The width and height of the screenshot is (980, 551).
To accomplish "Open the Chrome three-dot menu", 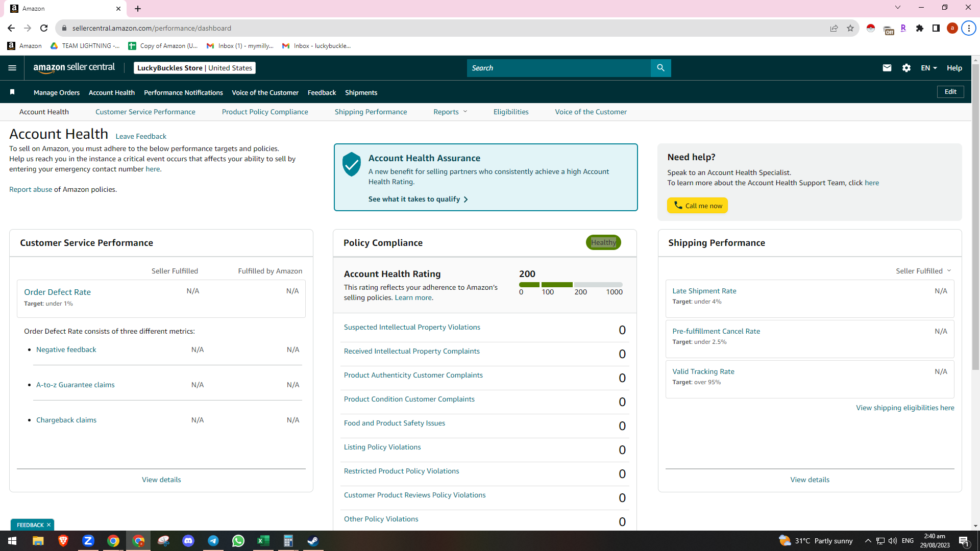I will point(969,28).
